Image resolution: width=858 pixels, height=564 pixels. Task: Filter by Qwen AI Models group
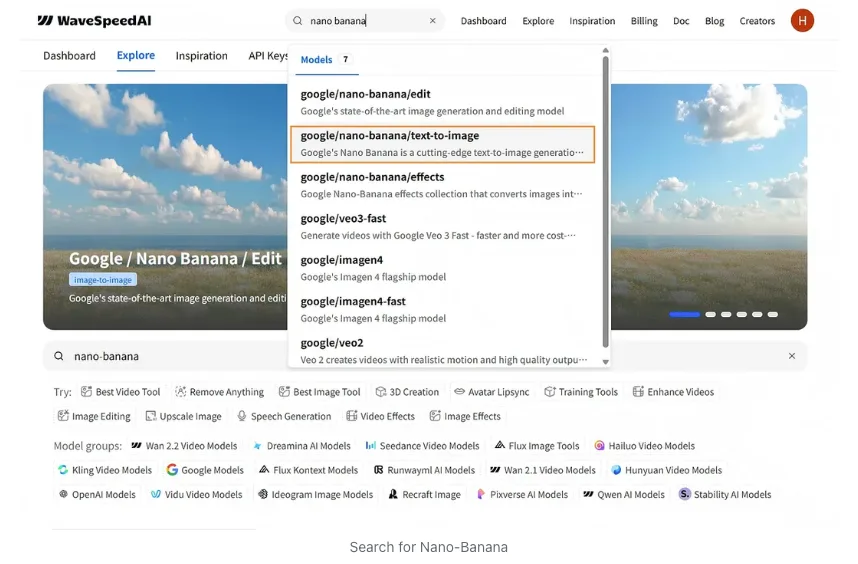click(623, 495)
